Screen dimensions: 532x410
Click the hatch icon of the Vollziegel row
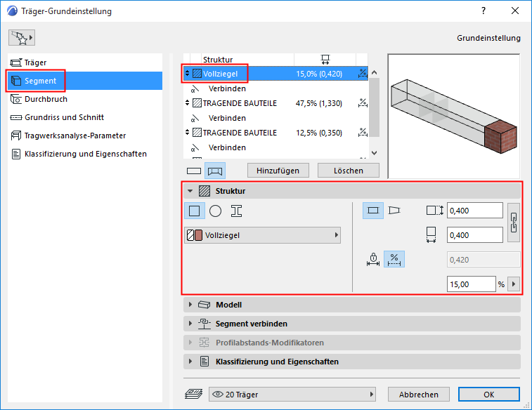click(197, 74)
